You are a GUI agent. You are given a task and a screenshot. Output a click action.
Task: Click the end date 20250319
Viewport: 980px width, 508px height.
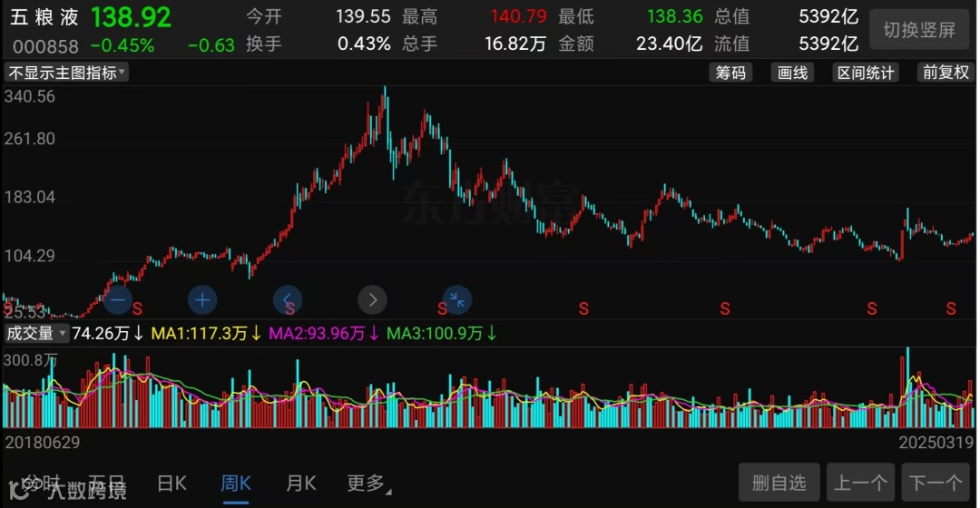pyautogui.click(x=936, y=443)
